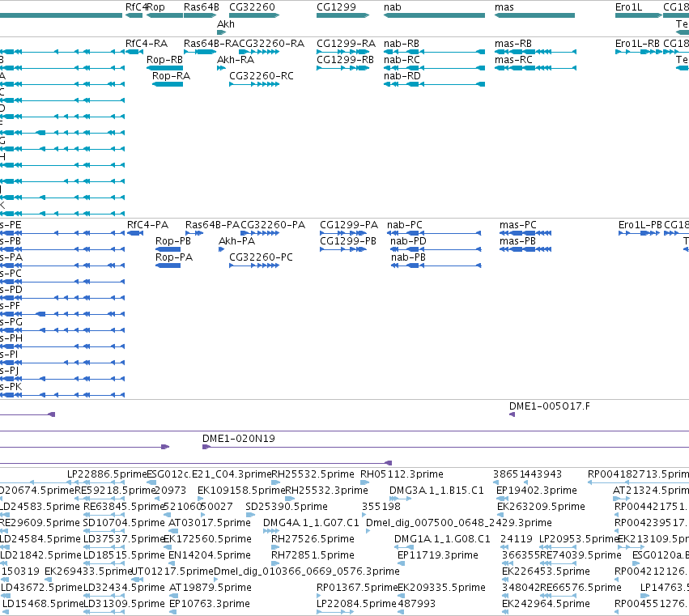The width and height of the screenshot is (689, 616).
Task: Select the Rop-RB transcript label
Action: 164,60
